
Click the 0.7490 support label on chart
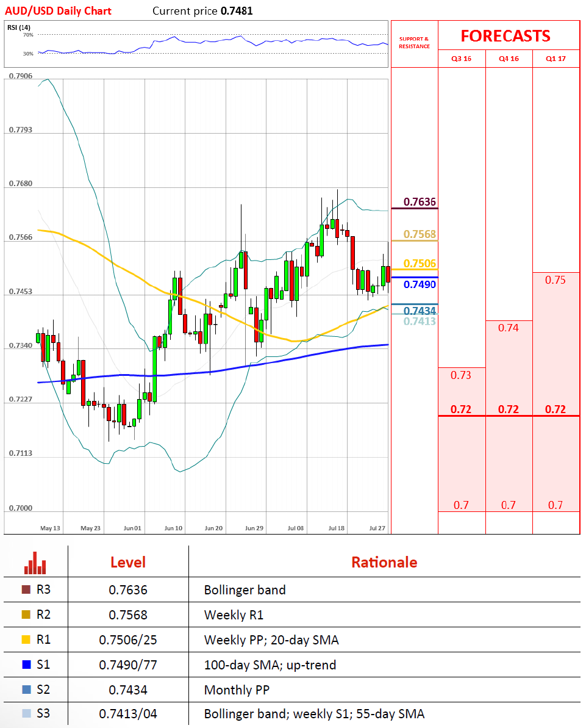click(x=420, y=284)
